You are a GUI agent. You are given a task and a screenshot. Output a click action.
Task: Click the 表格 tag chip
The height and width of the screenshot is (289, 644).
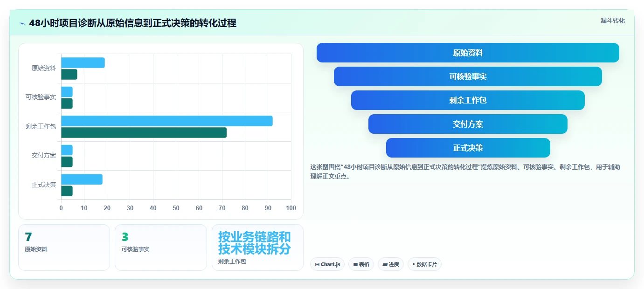coord(361,264)
